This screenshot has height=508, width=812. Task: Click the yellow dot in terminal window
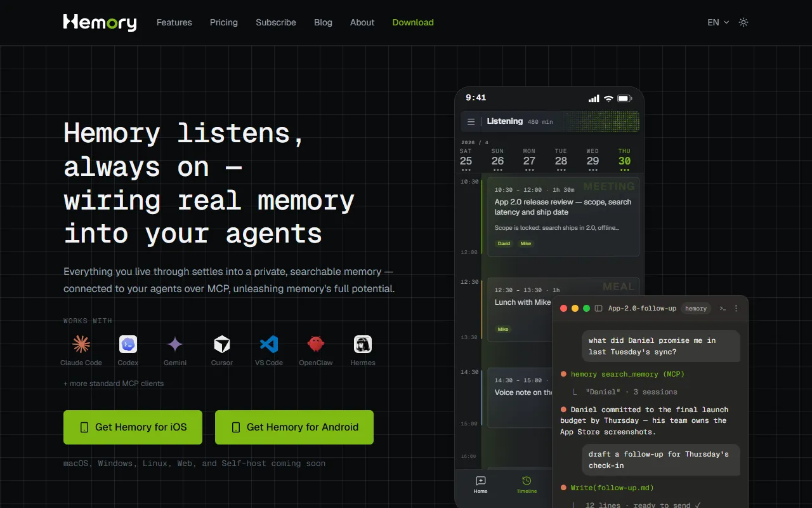point(575,309)
